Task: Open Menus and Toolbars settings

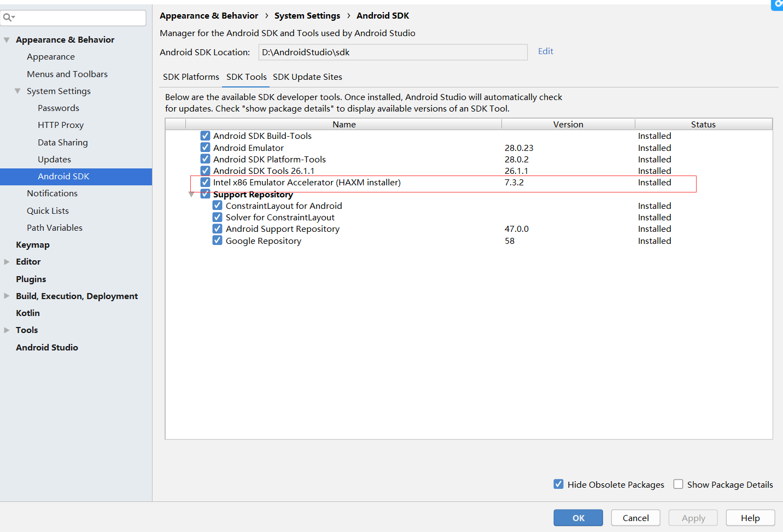Action: 67,74
